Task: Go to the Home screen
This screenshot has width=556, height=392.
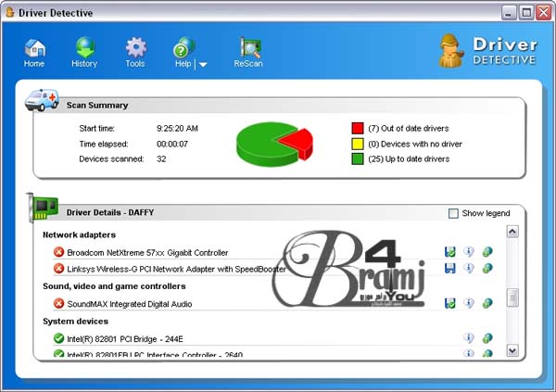Action: (x=34, y=52)
